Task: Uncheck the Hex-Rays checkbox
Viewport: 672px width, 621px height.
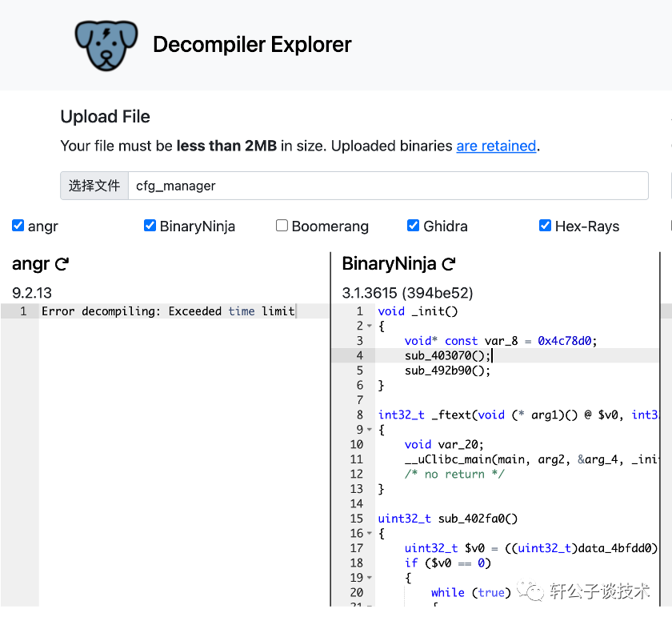Action: tap(545, 226)
